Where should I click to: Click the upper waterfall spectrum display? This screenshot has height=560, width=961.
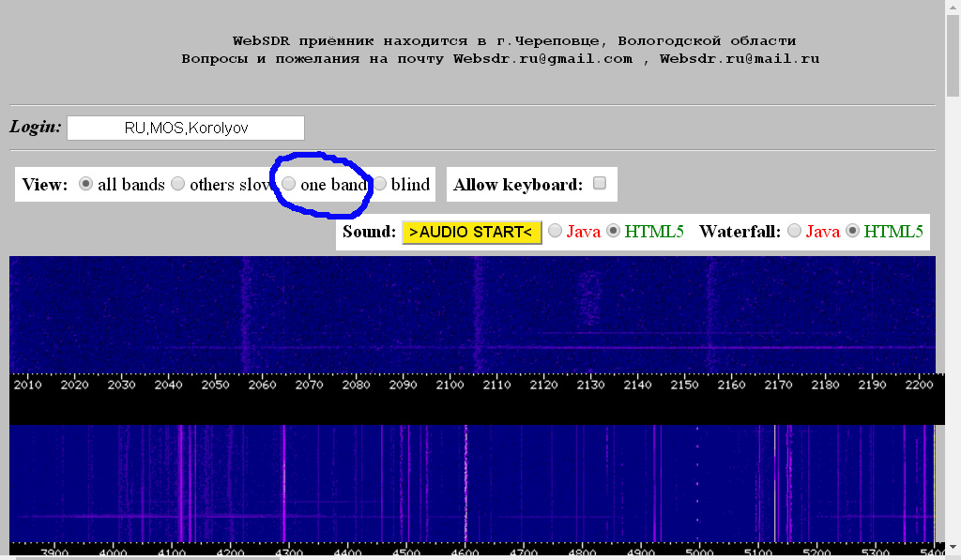pos(472,314)
